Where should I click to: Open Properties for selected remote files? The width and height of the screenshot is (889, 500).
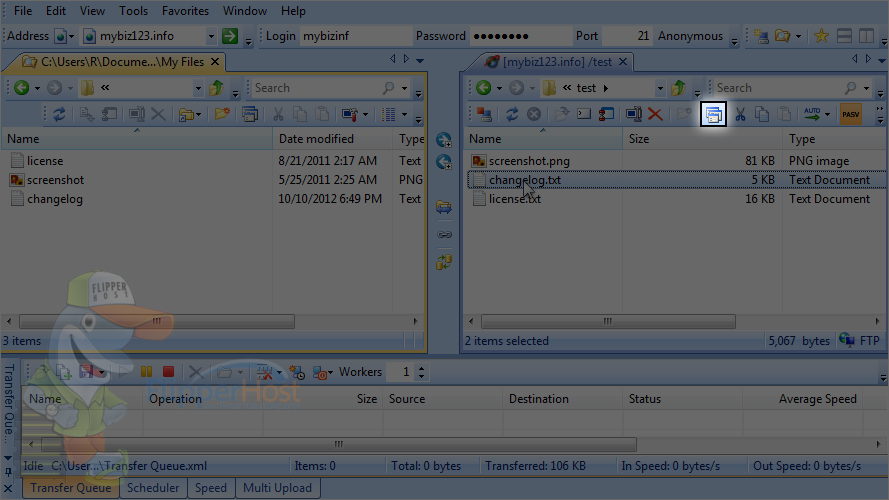point(713,115)
